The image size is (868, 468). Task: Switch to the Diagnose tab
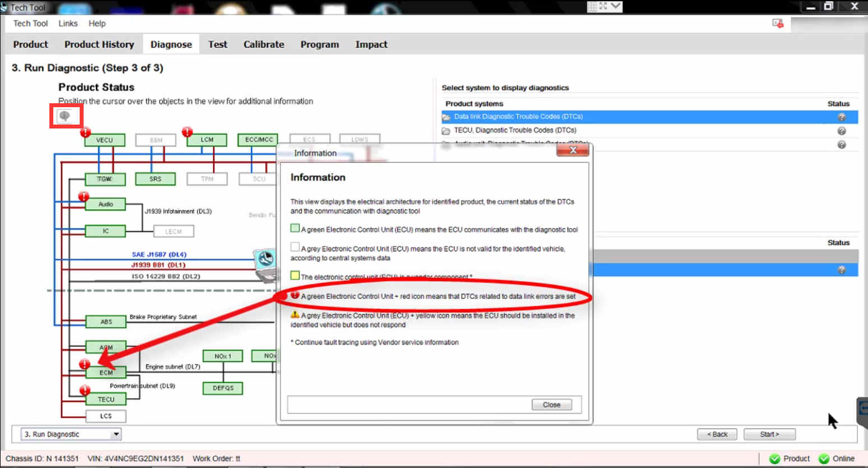coord(171,44)
